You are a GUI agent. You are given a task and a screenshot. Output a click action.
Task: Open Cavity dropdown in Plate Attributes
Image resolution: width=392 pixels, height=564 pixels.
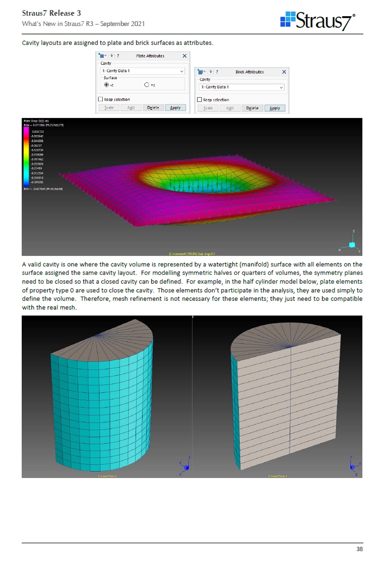(182, 71)
